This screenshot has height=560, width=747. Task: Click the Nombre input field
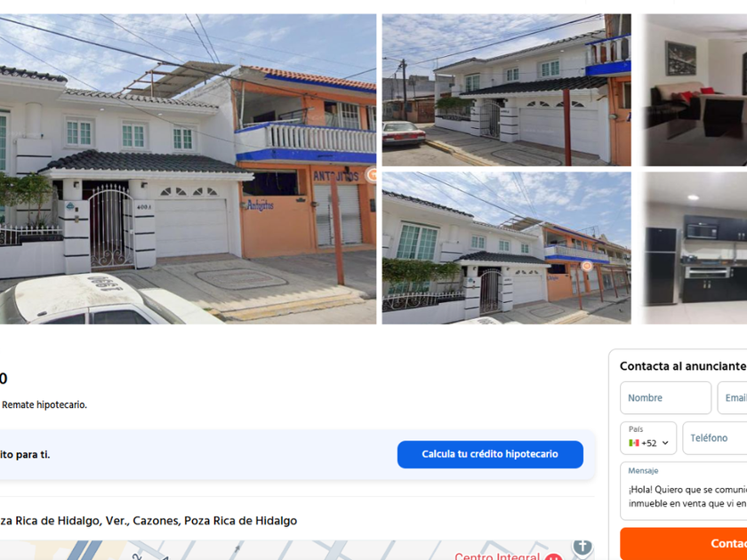click(x=665, y=397)
